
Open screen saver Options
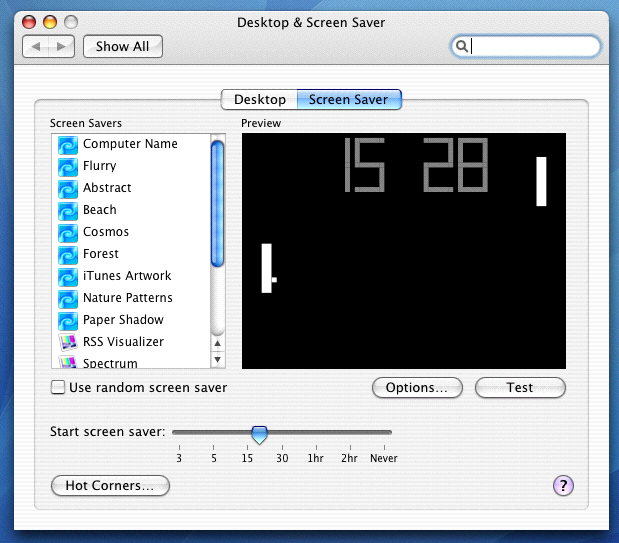pyautogui.click(x=417, y=388)
